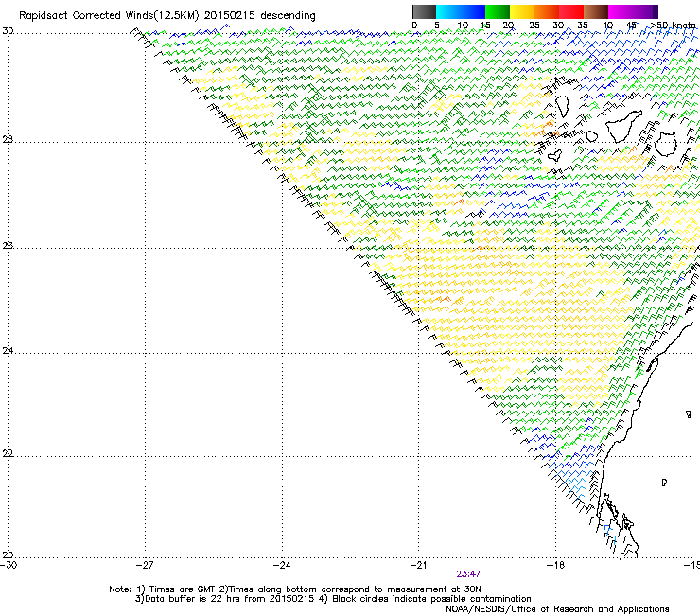Image resolution: width=700 pixels, height=615 pixels.
Task: Click the '>50 knots' legend label
Action: (674, 26)
